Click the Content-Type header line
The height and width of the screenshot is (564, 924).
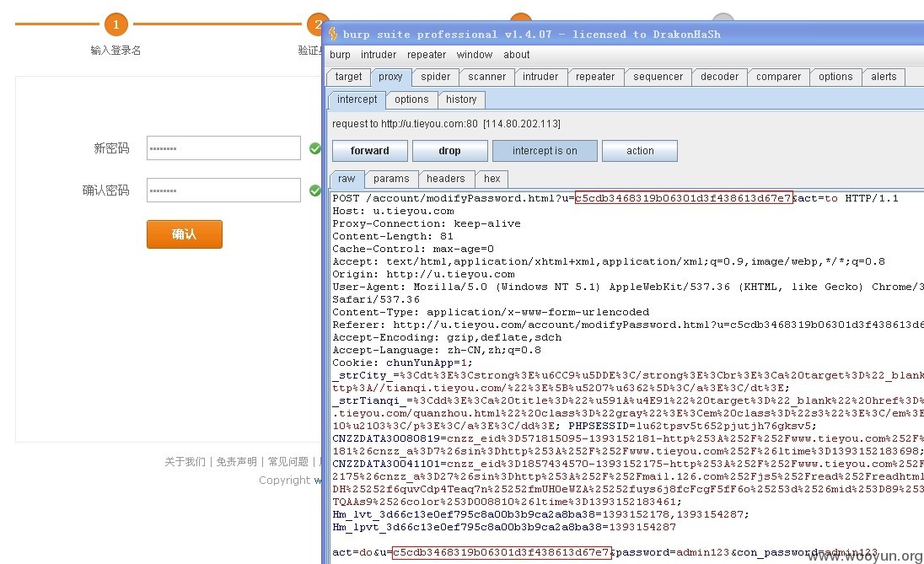(x=491, y=313)
